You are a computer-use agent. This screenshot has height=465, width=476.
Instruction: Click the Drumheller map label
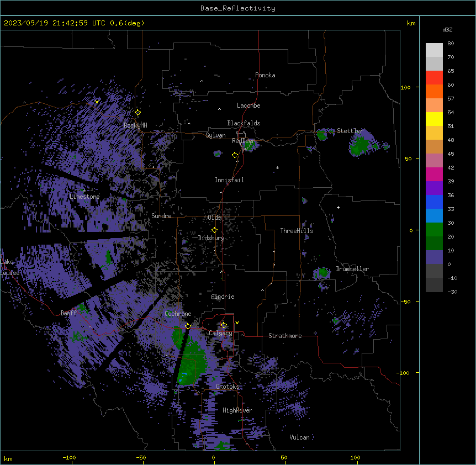pos(352,269)
